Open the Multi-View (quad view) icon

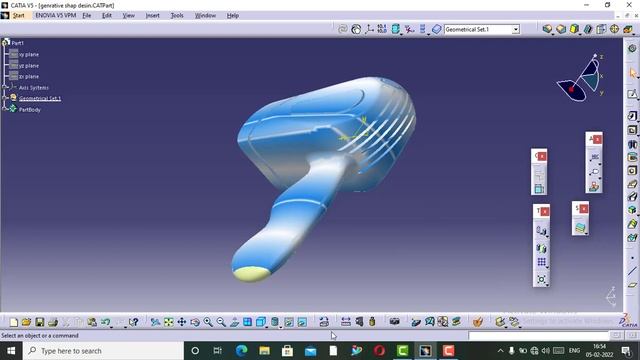pyautogui.click(x=247, y=322)
